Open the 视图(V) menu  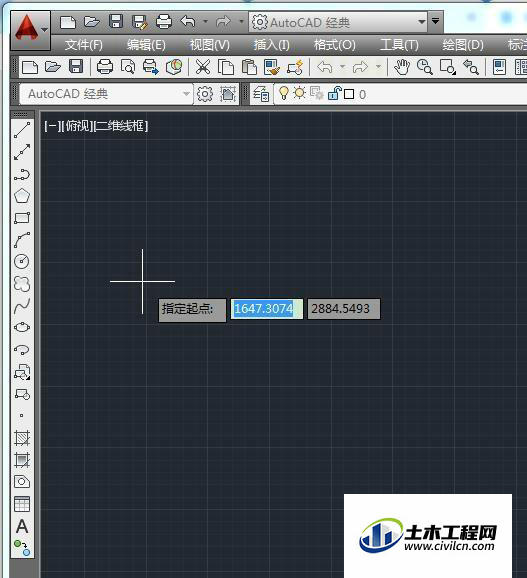[209, 45]
